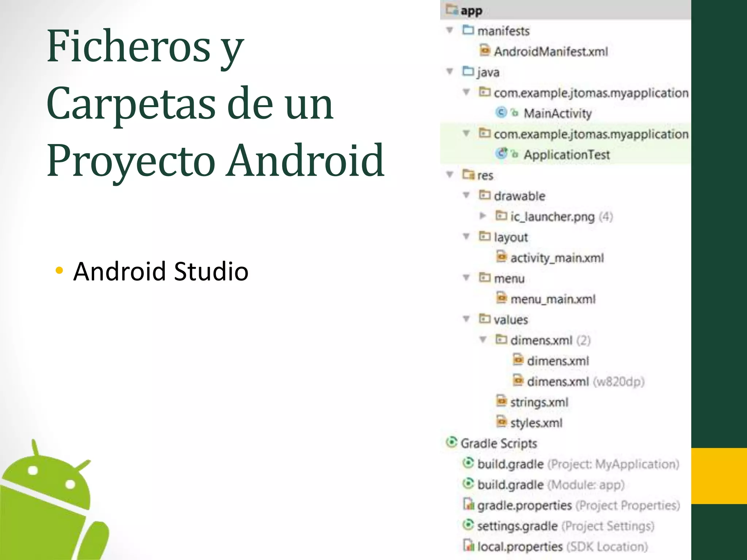The image size is (747, 560).
Task: Click the activity_main.xml file icon
Action: 502,257
